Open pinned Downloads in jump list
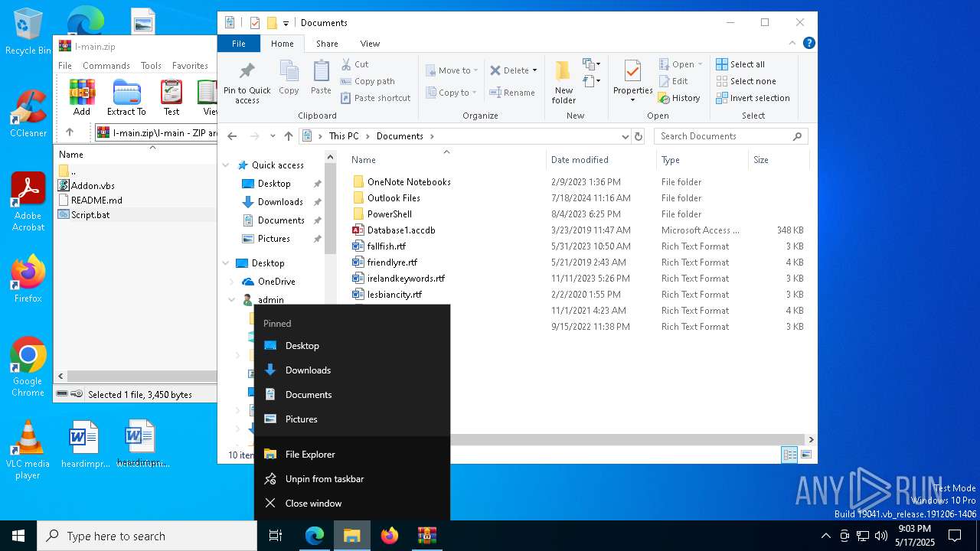This screenshot has height=551, width=980. tap(352, 370)
